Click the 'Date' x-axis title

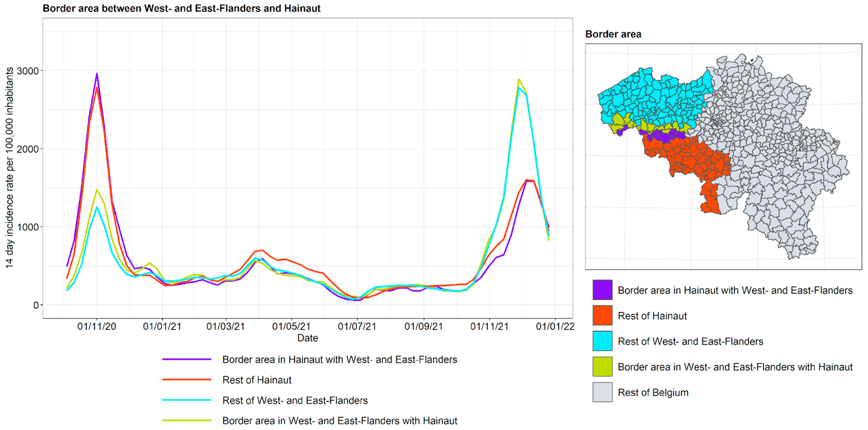pyautogui.click(x=307, y=338)
